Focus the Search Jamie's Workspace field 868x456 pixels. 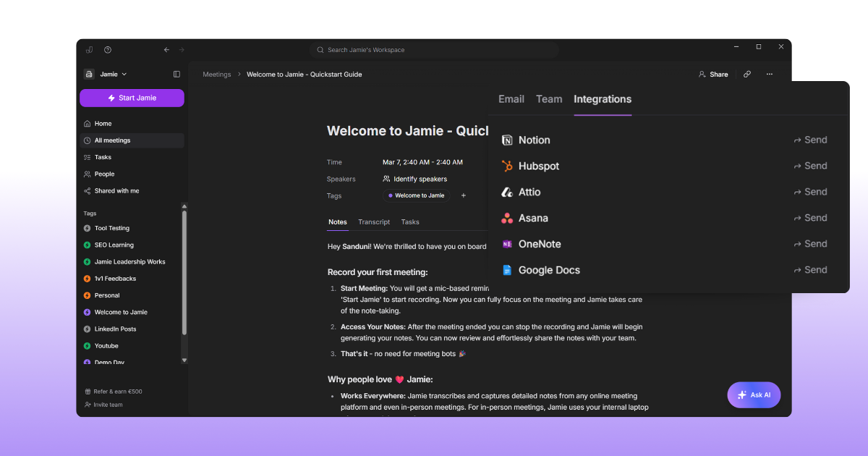coord(434,50)
